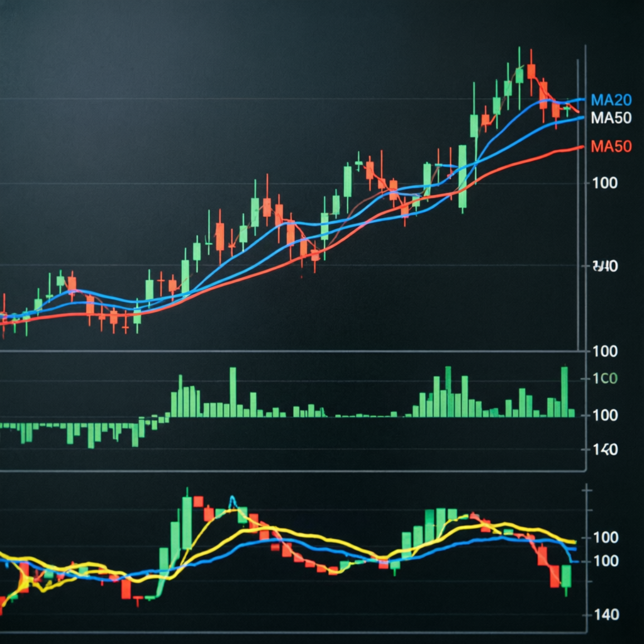Click the 1C0 label on the volume axis
This screenshot has width=644, height=644.
605,378
